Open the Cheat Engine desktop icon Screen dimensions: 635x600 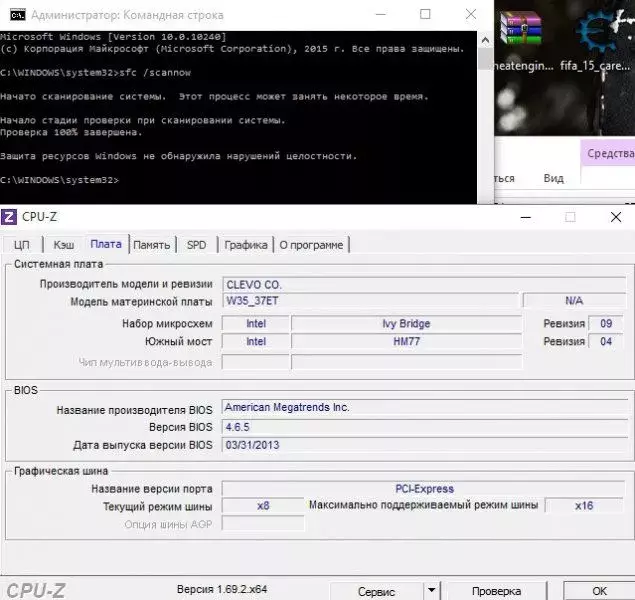[597, 31]
